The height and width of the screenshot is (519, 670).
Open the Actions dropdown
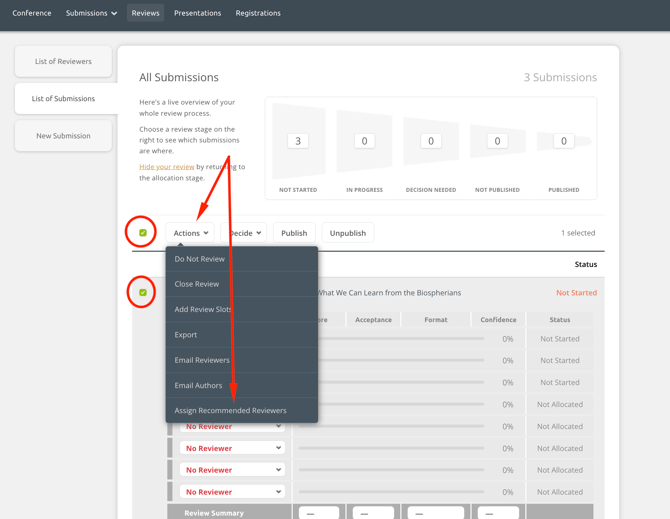(191, 233)
